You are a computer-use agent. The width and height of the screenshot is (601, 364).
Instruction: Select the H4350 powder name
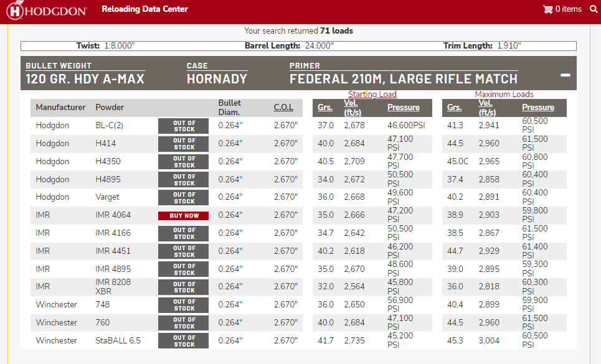pyautogui.click(x=108, y=162)
